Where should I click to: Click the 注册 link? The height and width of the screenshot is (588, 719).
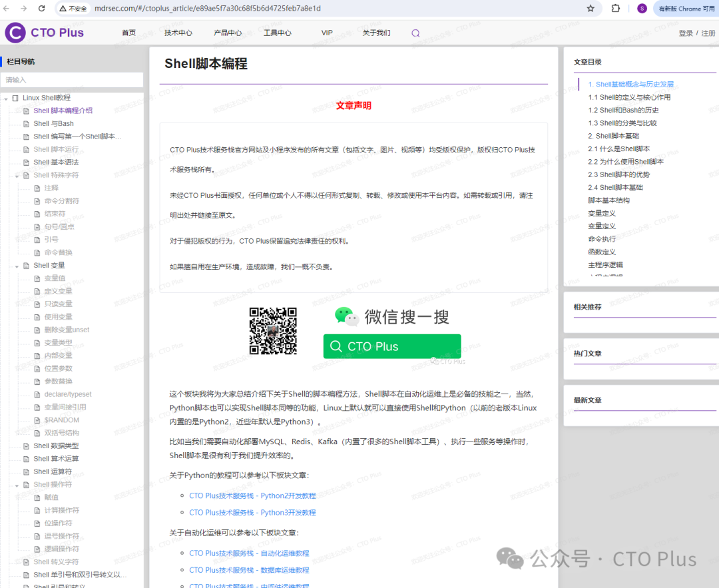(x=708, y=33)
